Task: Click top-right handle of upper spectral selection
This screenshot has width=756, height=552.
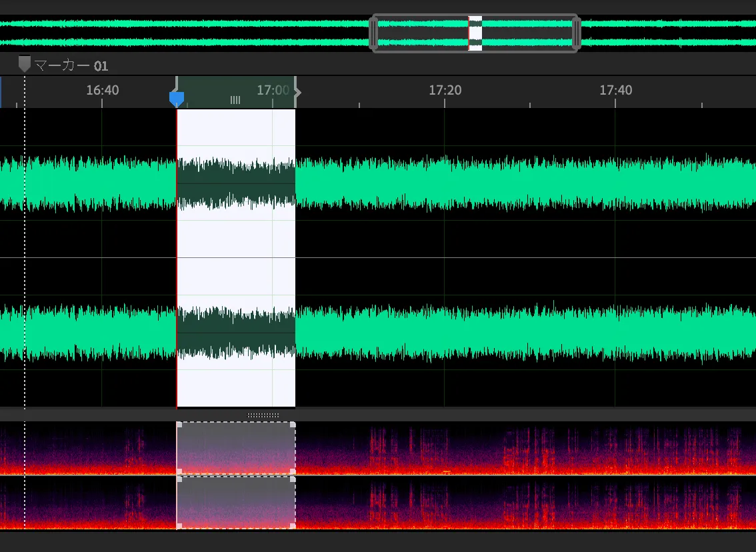Action: click(x=293, y=424)
